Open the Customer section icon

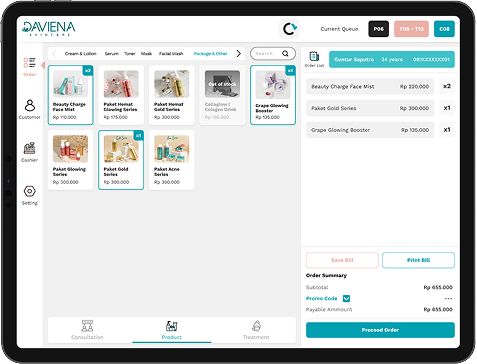pyautogui.click(x=30, y=105)
